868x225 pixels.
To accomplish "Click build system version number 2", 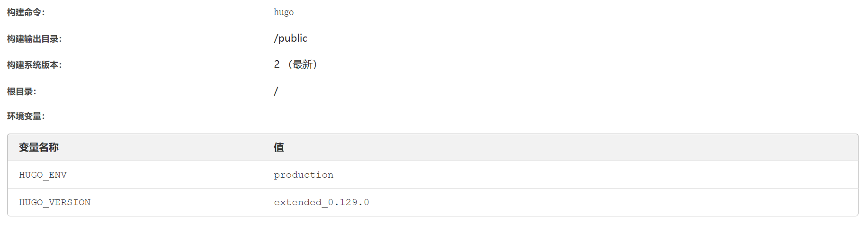I will (277, 64).
